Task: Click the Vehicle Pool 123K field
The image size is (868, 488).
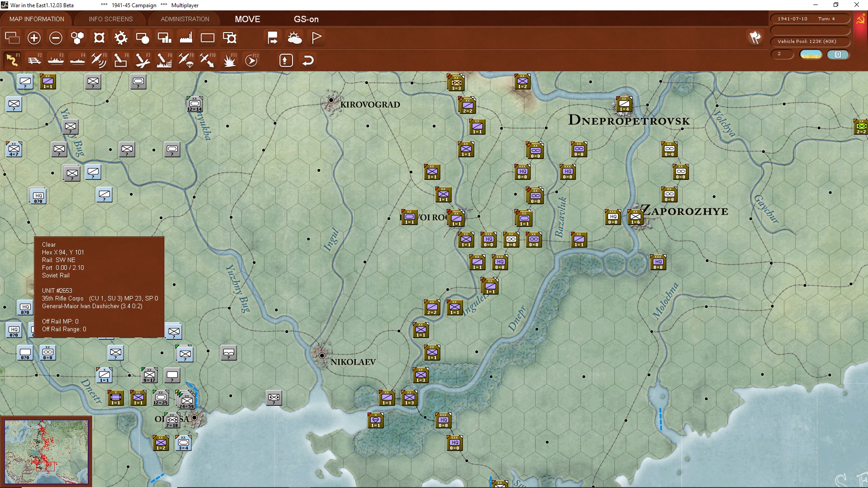Action: click(x=810, y=42)
